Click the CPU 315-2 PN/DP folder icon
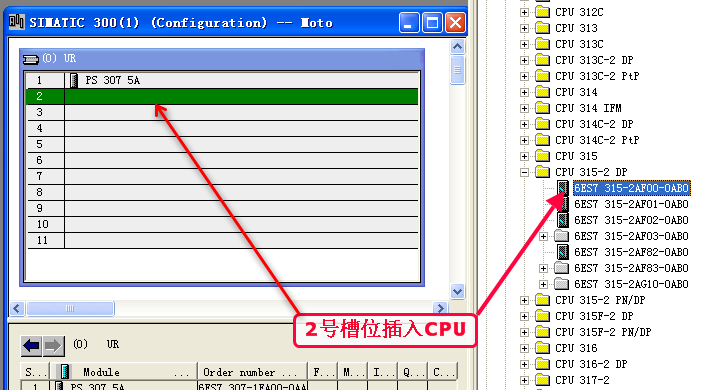Screen dimensions: 711x390 click(x=542, y=300)
